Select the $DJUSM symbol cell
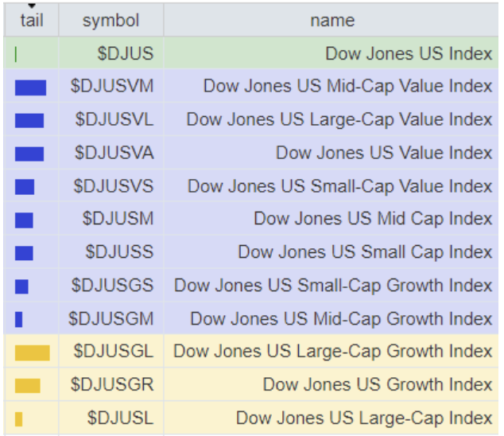 (118, 219)
